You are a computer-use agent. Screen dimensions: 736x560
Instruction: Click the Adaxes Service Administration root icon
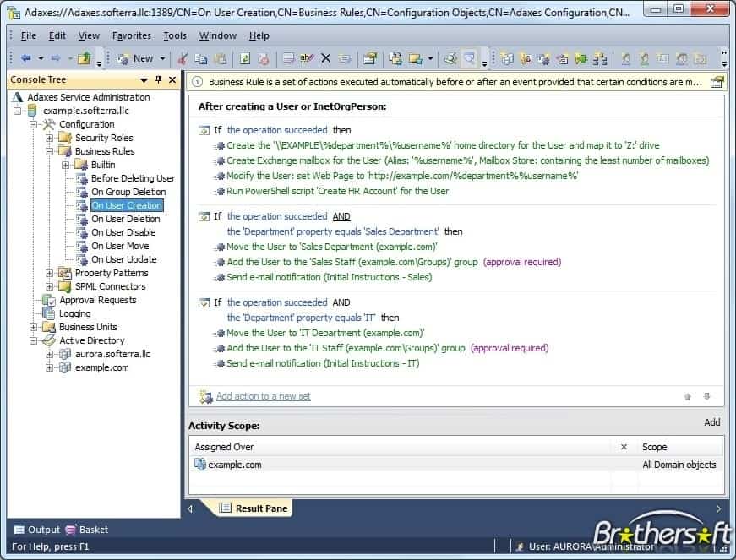(18, 97)
